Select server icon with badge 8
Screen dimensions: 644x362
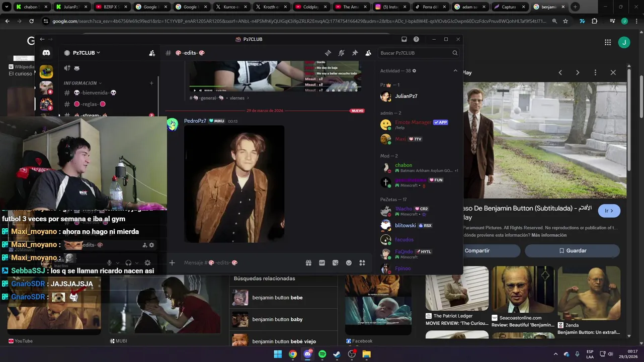click(x=46, y=88)
